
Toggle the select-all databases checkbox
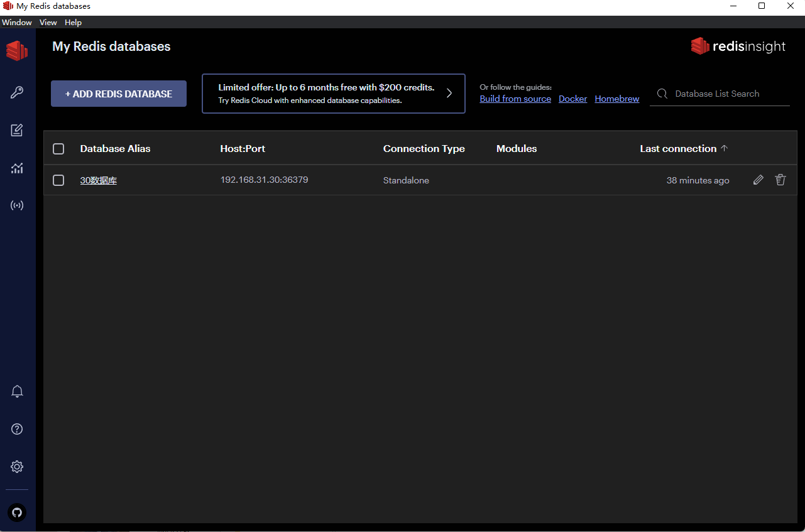coord(58,149)
